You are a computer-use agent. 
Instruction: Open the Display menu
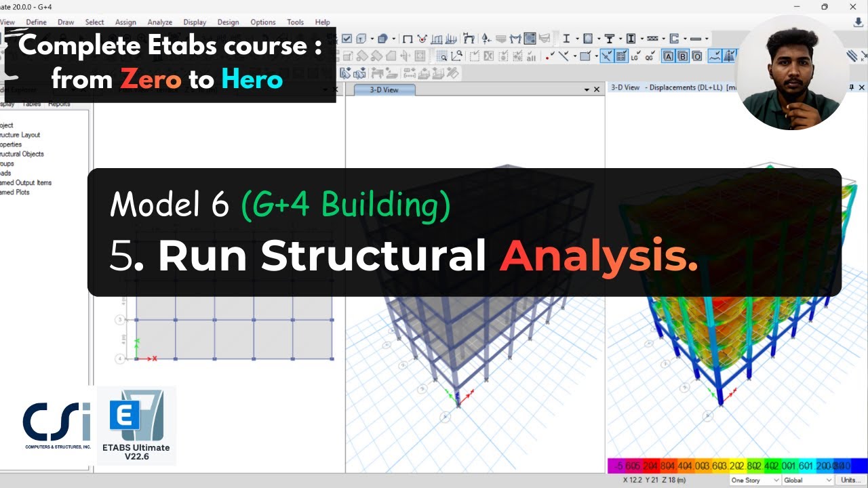195,22
